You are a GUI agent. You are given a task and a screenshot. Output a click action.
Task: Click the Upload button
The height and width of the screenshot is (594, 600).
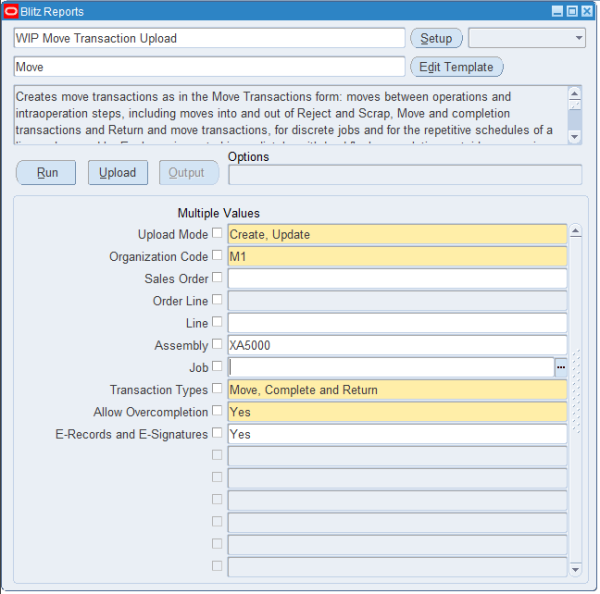point(118,173)
